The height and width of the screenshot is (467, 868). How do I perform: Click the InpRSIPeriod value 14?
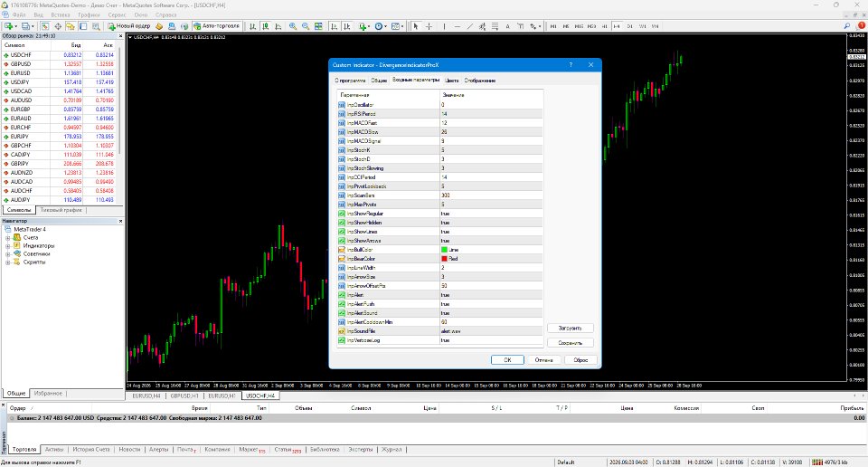pos(491,113)
